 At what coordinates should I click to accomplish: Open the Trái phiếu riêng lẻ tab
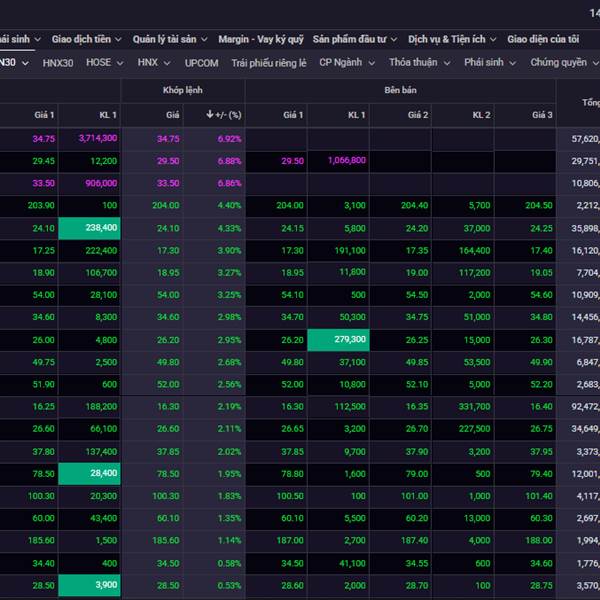coord(268,62)
